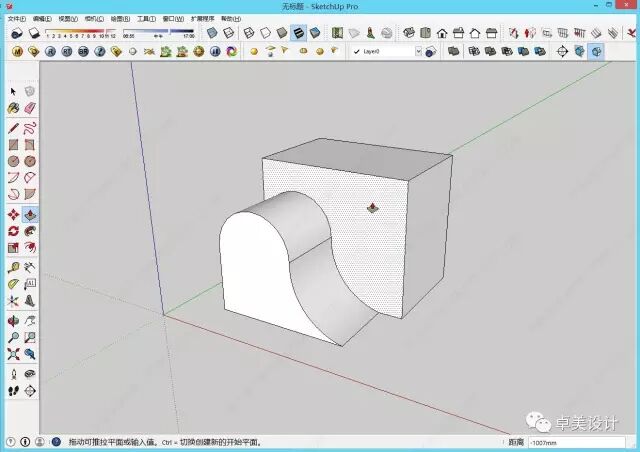640x452 pixels.
Task: Choose the Rotated Rectangle tool
Action: pos(30,145)
